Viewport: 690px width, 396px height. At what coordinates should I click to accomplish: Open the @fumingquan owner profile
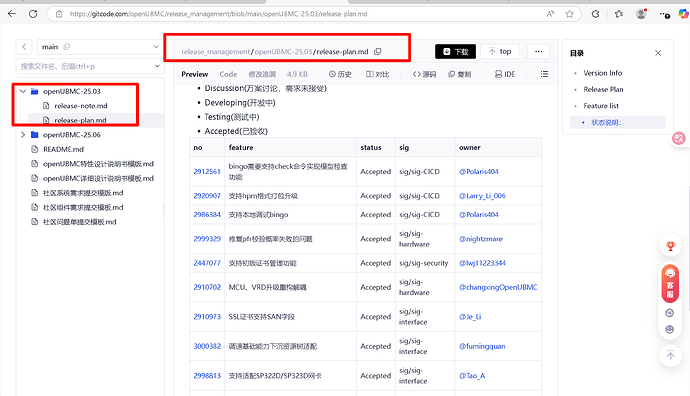(x=482, y=346)
